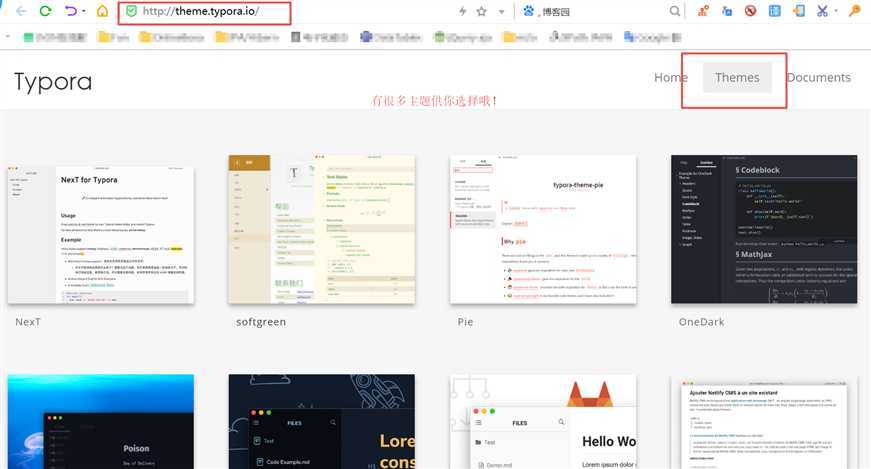The height and width of the screenshot is (469, 871).
Task: Open the Pie theme preview thumbnail
Action: pos(543,229)
